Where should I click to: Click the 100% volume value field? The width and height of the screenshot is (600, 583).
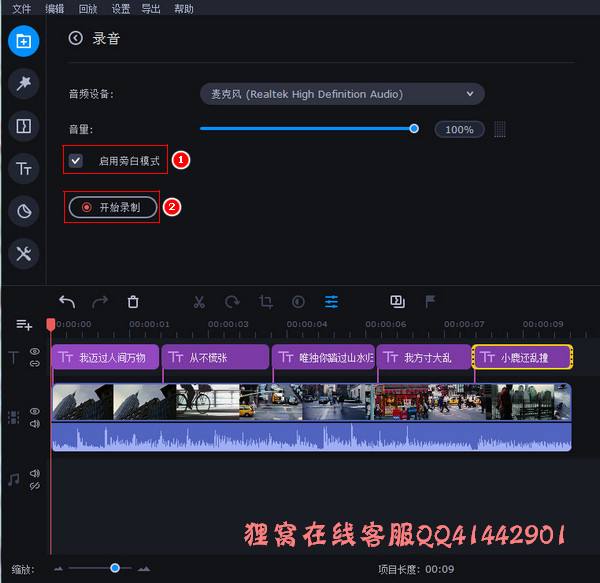[460, 130]
